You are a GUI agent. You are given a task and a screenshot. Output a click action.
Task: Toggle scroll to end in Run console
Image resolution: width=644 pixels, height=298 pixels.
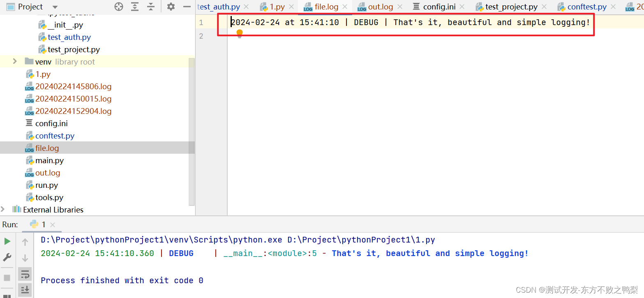point(25,289)
